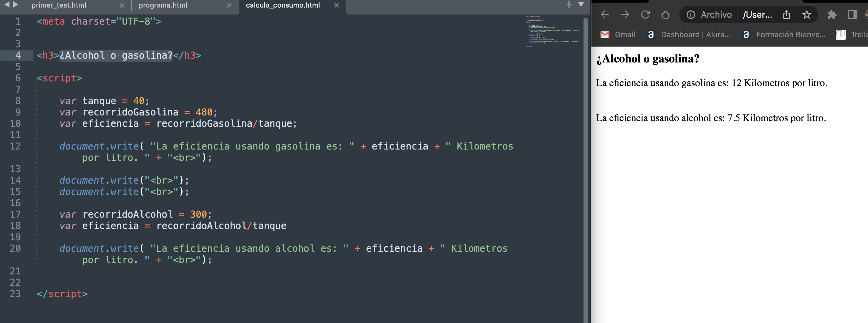Viewport: 868px width, 323px height.
Task: Click highlighted text ¿Alcohol o gasolina? in editor
Action: point(116,55)
